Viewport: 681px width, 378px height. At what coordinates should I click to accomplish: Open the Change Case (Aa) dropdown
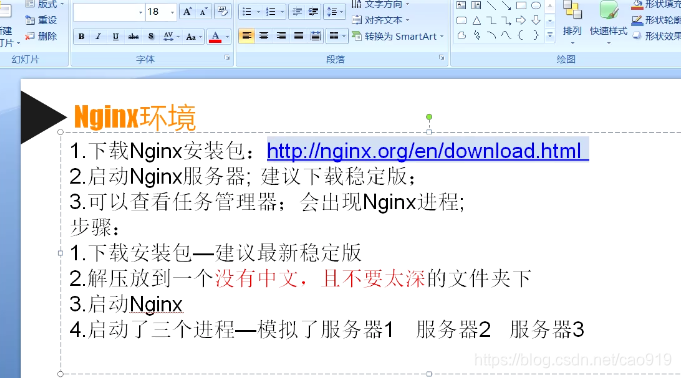click(194, 36)
